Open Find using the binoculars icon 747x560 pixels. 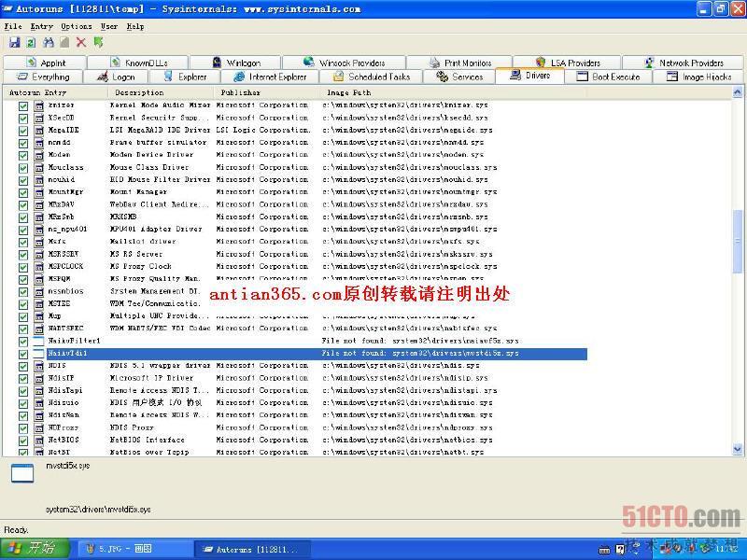[x=49, y=43]
